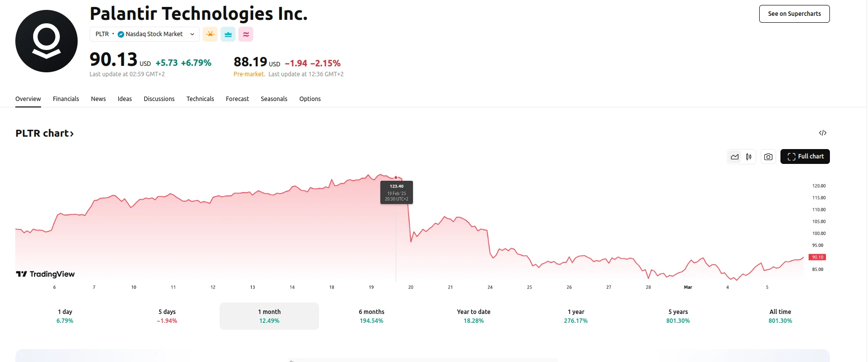This screenshot has height=362, width=868.
Task: Click the blue crown badge icon
Action: click(228, 34)
